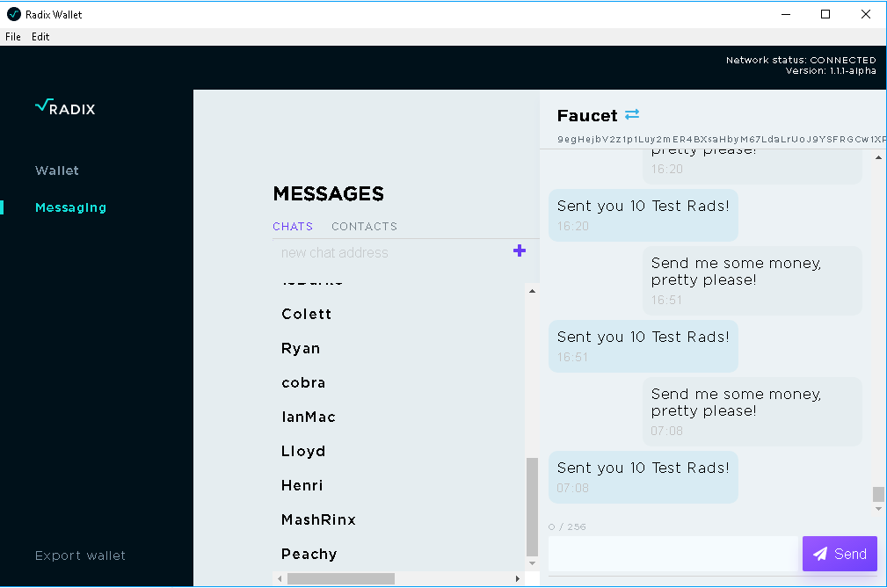Open chat with MashRinx
The image size is (887, 588).
318,519
